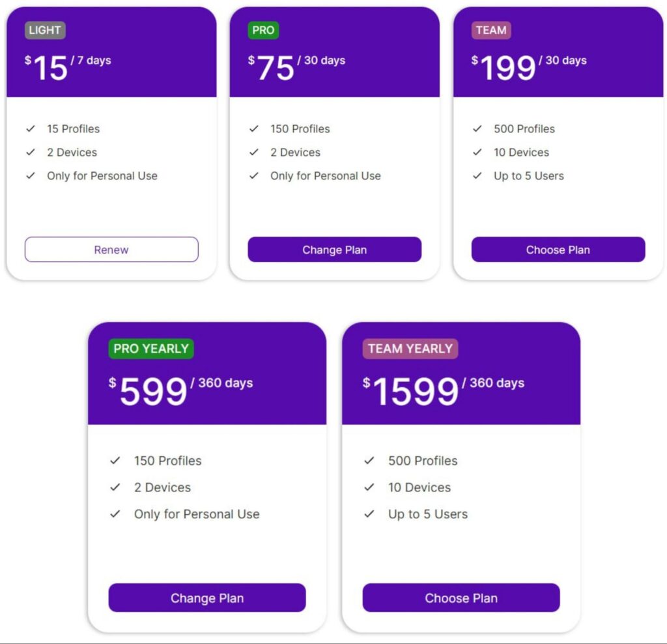667x644 pixels.
Task: Click the $1599 price text
Action: [410, 390]
